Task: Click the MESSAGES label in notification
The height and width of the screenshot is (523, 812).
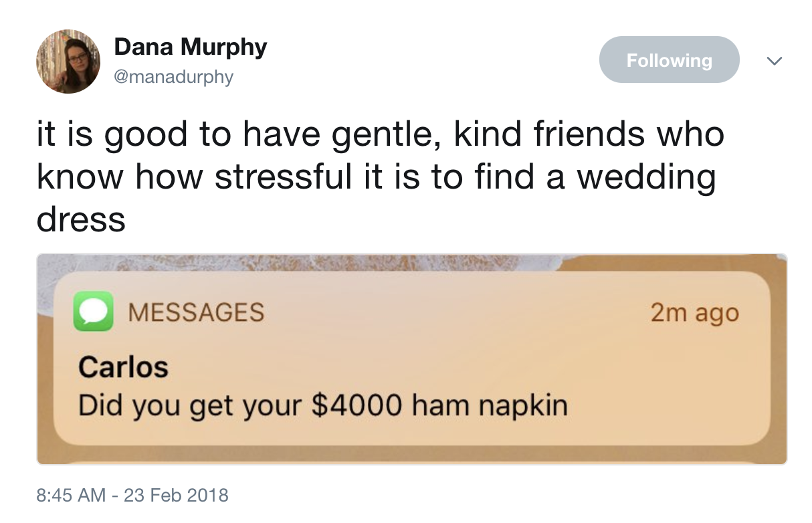Action: (195, 312)
